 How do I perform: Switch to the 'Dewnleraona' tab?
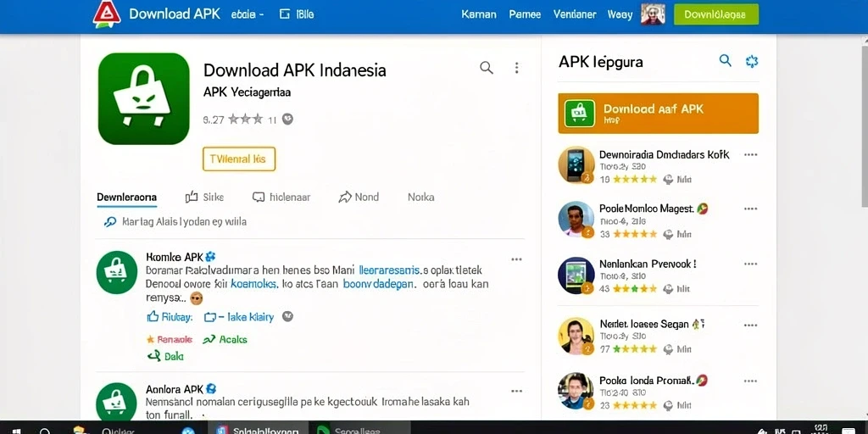[126, 197]
